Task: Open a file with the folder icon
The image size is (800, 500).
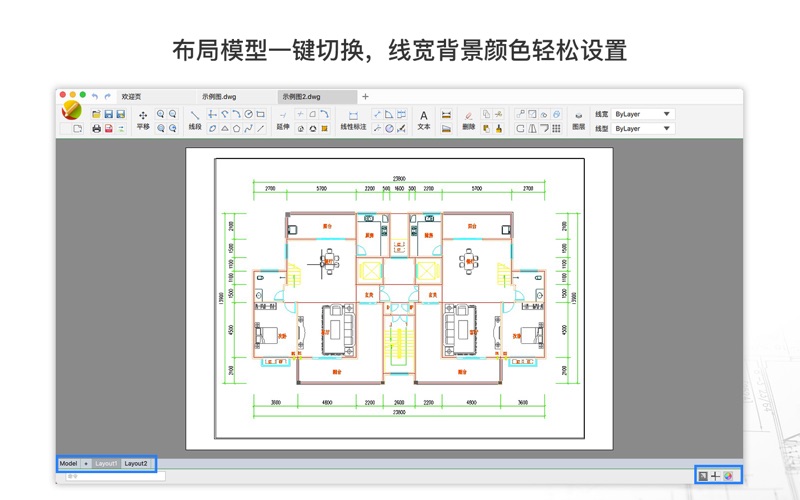Action: tap(96, 114)
